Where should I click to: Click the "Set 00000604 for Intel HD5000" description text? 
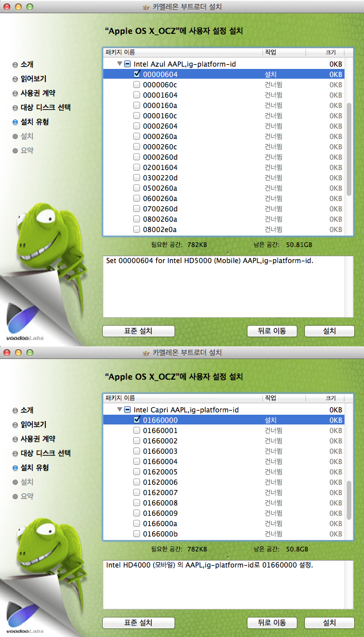coord(210,260)
